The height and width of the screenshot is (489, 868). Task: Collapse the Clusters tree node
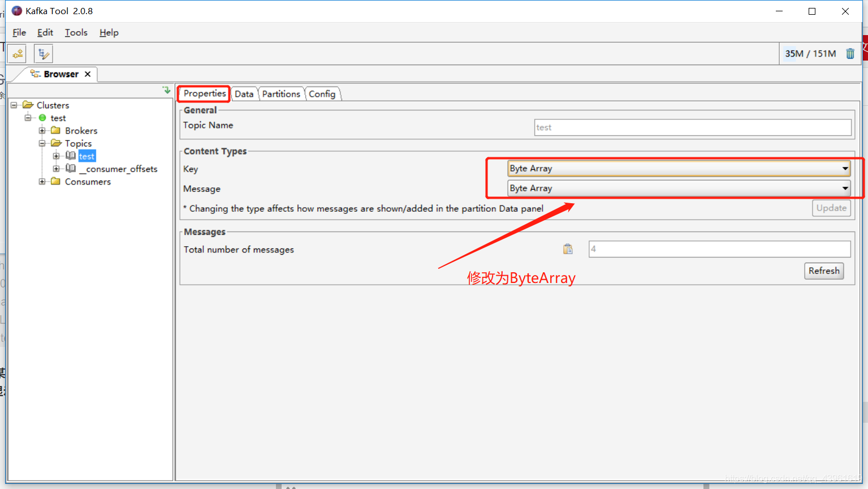(14, 105)
